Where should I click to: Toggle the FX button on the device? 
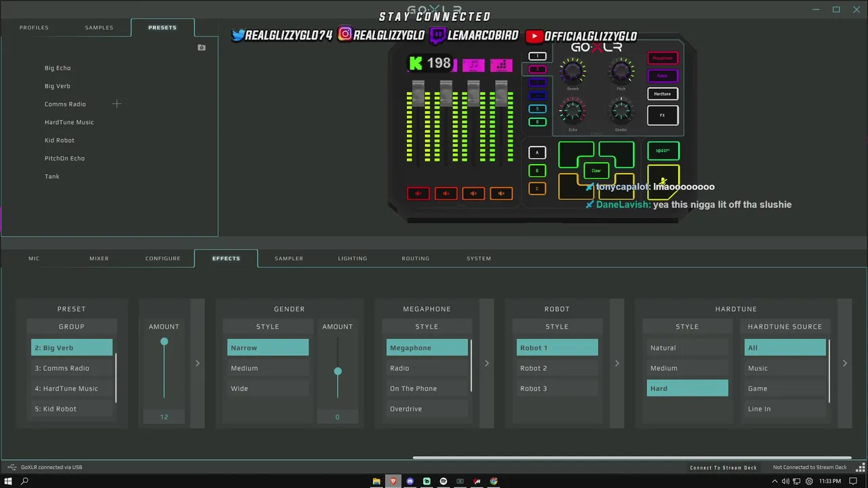[663, 115]
